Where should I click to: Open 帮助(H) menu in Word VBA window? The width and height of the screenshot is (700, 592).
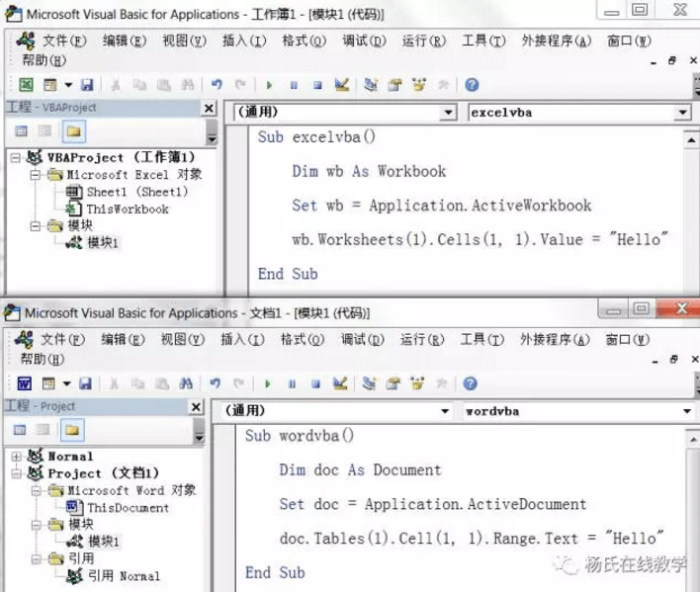[x=43, y=359]
